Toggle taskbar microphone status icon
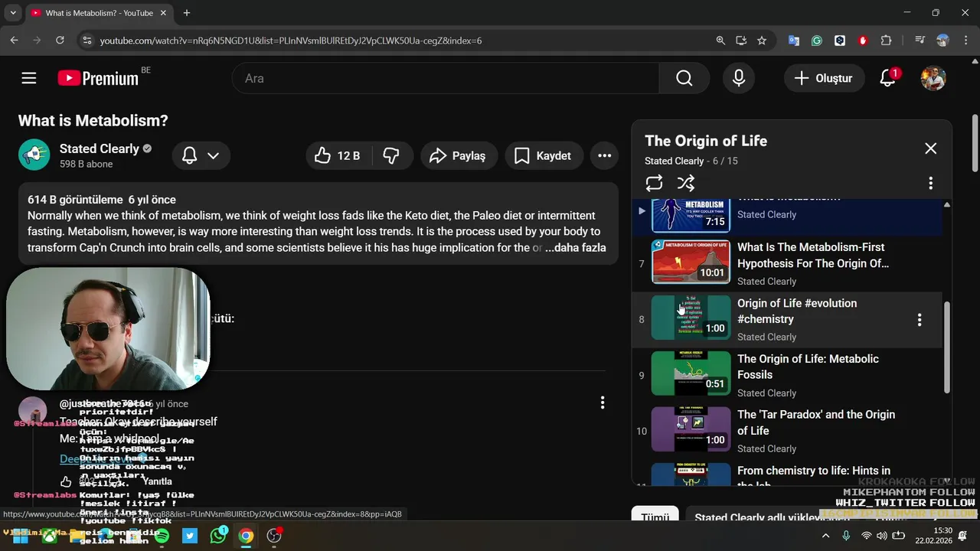 tap(846, 536)
